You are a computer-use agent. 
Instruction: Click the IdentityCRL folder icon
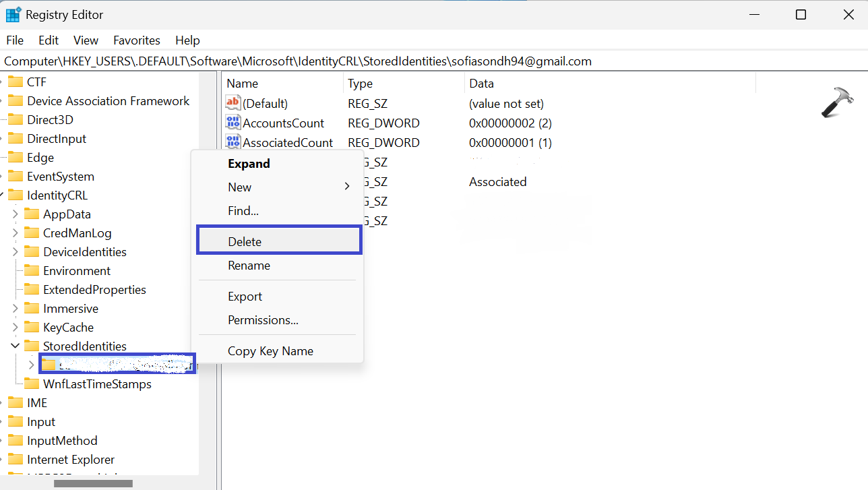[15, 195]
